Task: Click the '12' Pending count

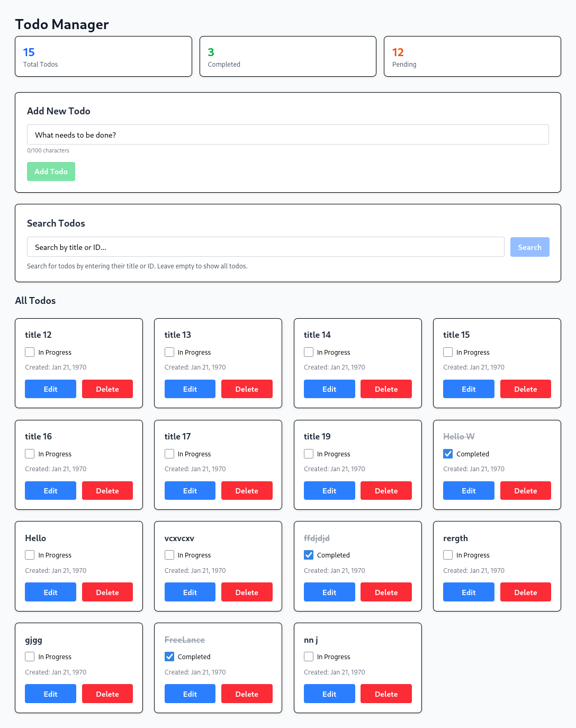Action: [398, 52]
